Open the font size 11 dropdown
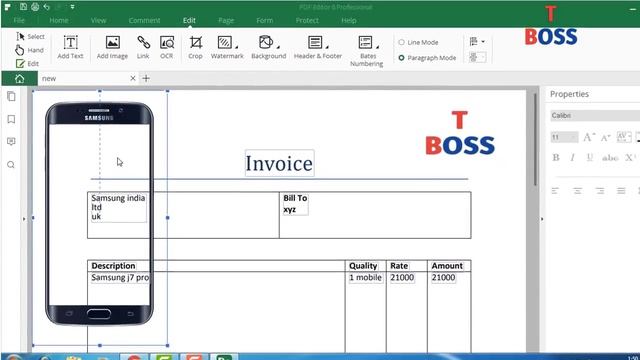The height and width of the screenshot is (360, 640). 564,137
